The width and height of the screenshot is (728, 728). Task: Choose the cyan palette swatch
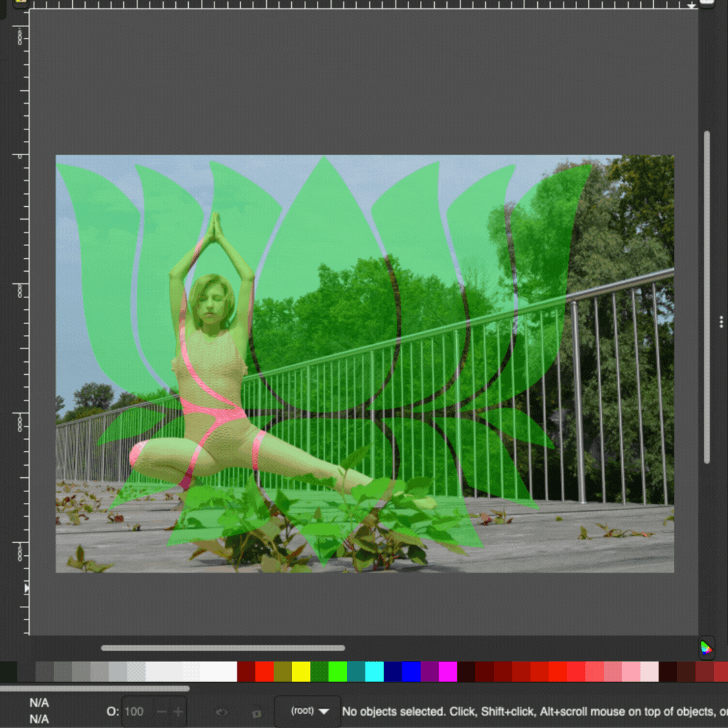pos(374,671)
